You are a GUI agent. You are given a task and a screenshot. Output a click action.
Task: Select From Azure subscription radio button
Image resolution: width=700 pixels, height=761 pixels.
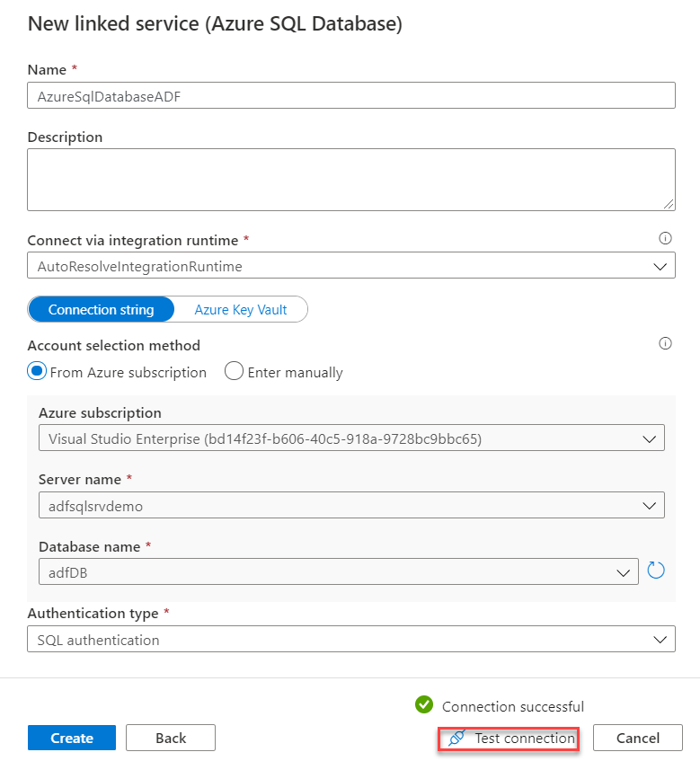pyautogui.click(x=38, y=371)
